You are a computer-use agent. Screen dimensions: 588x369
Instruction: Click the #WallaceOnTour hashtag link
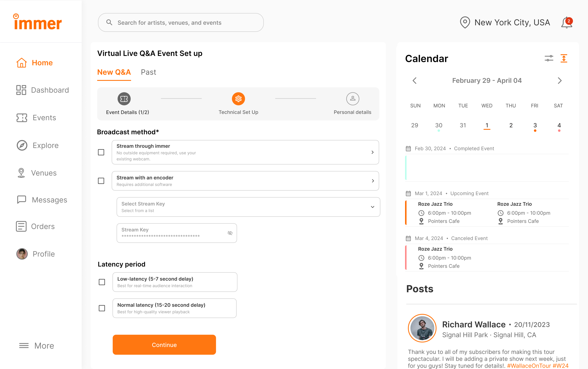(529, 366)
